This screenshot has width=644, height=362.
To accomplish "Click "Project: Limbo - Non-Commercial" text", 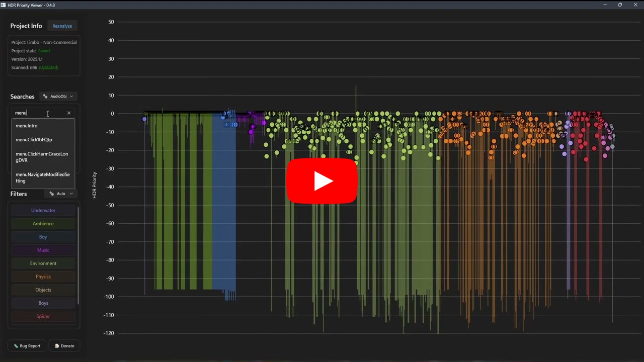I will tap(44, 43).
